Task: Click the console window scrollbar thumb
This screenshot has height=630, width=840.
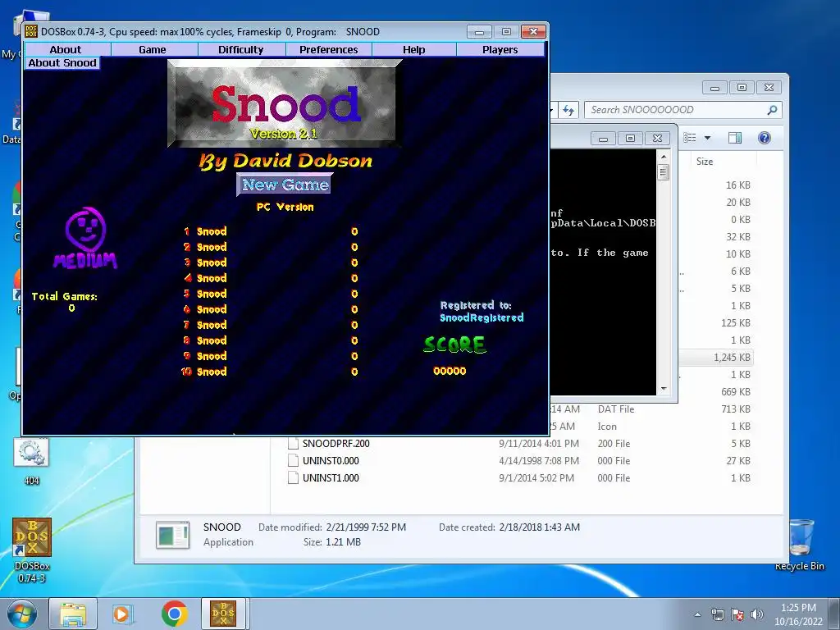Action: [664, 172]
